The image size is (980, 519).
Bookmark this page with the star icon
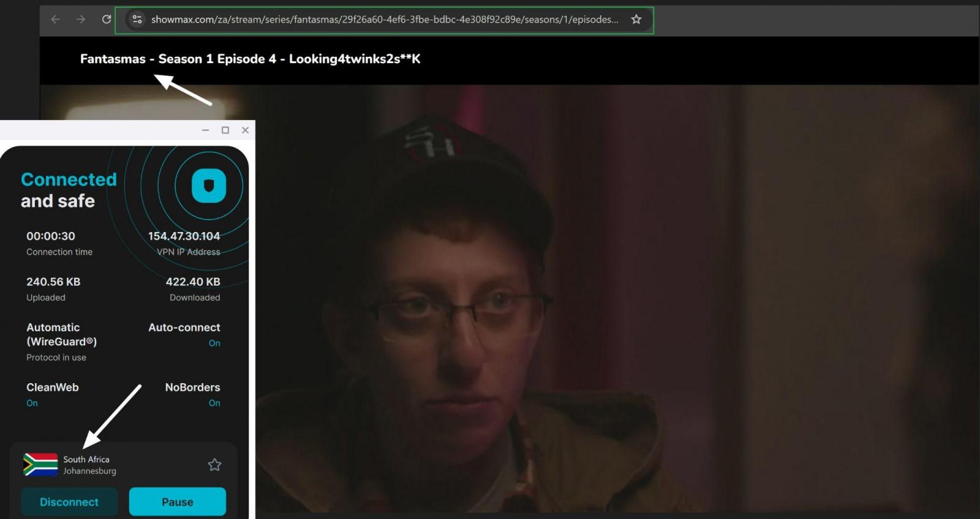pyautogui.click(x=636, y=20)
